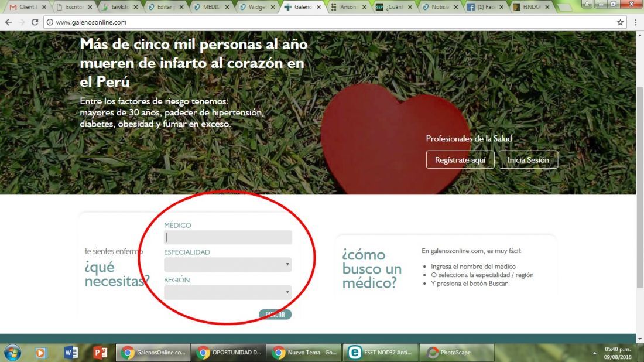This screenshot has width=644, height=362.
Task: Click the page vertical scrollbar thumb
Action: point(639,187)
